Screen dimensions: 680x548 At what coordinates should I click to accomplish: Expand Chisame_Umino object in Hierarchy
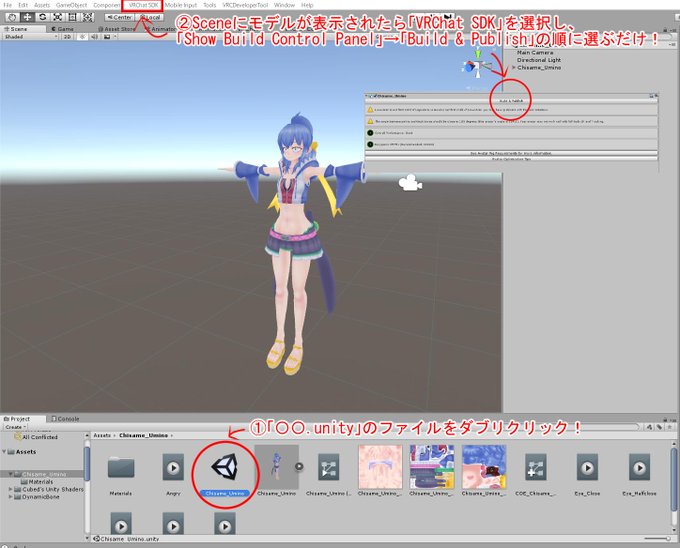pos(514,68)
